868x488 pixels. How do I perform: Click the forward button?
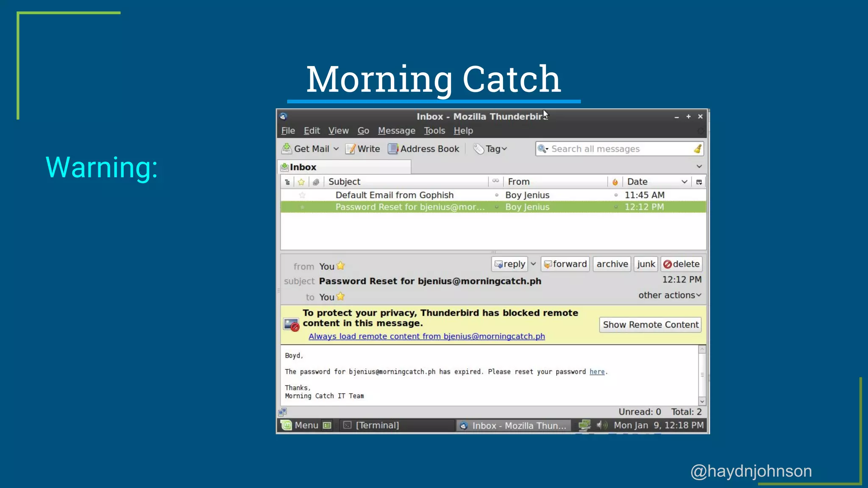point(565,264)
